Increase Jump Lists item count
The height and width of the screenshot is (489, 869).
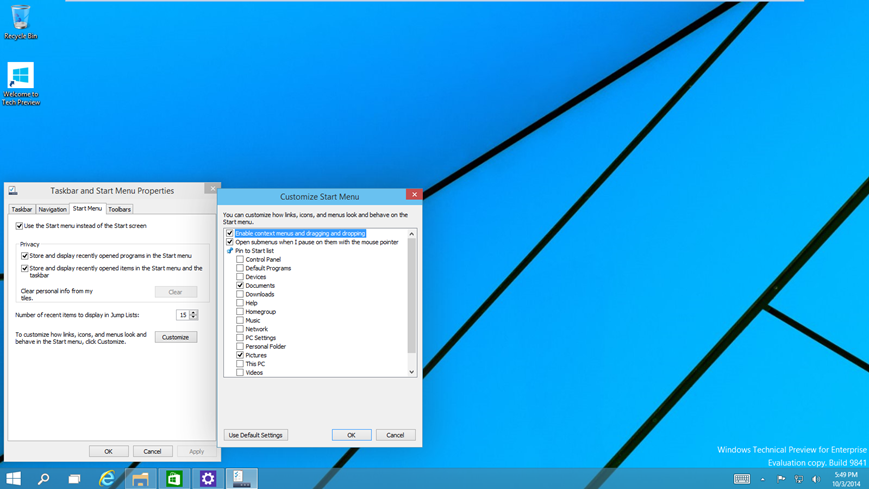point(193,312)
